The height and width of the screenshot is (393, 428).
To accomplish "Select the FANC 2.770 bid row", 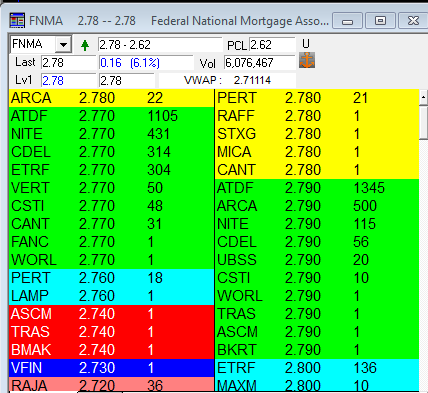I will coord(111,242).
